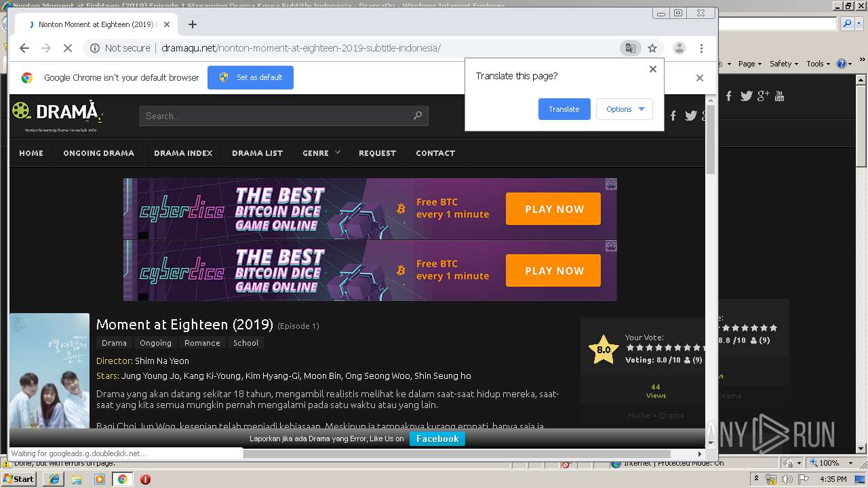
Task: Open Windows Explorer folder in taskbar
Action: (x=77, y=479)
